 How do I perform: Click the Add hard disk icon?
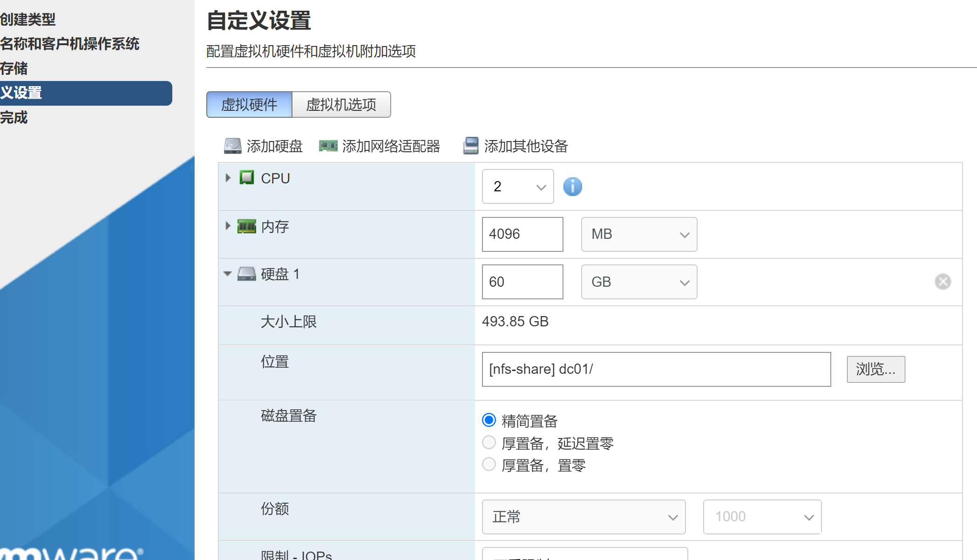pos(232,146)
